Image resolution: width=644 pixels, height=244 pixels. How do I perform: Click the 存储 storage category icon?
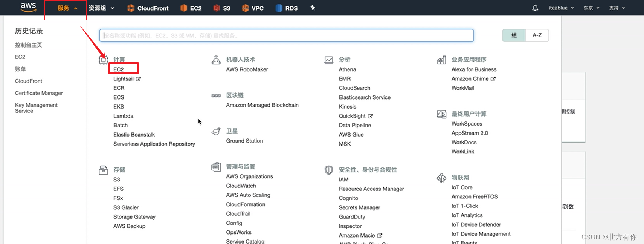pos(103,170)
